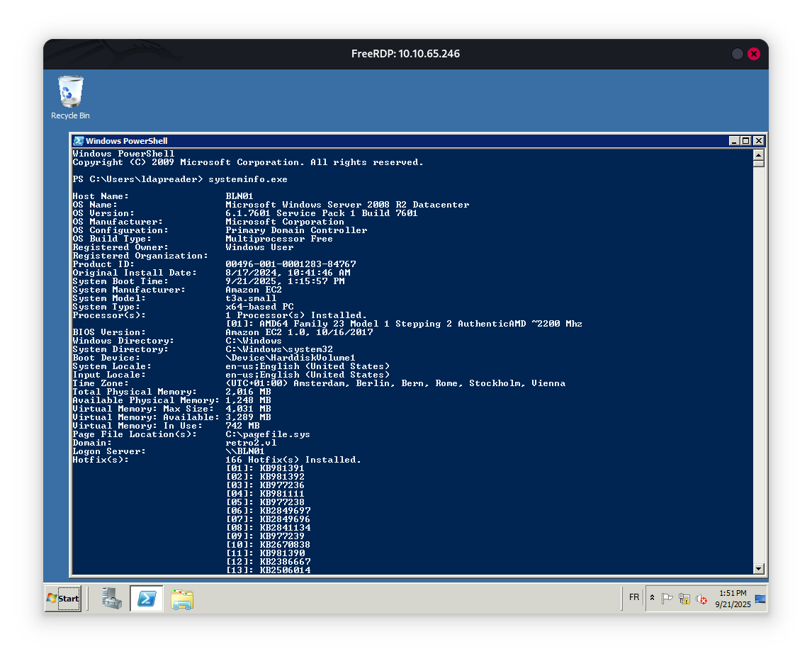Viewport: 812px width, 661px height.
Task: Click the Server Manager taskbar icon
Action: point(111,599)
